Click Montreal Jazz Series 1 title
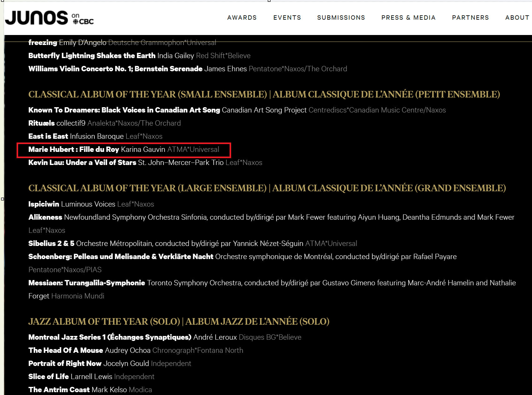This screenshot has height=395, width=532. (110, 337)
